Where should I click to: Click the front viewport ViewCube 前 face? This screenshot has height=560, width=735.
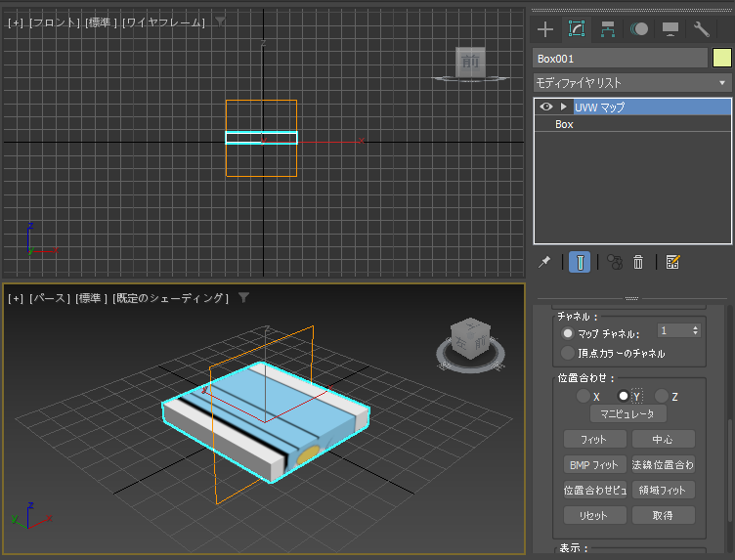click(470, 61)
